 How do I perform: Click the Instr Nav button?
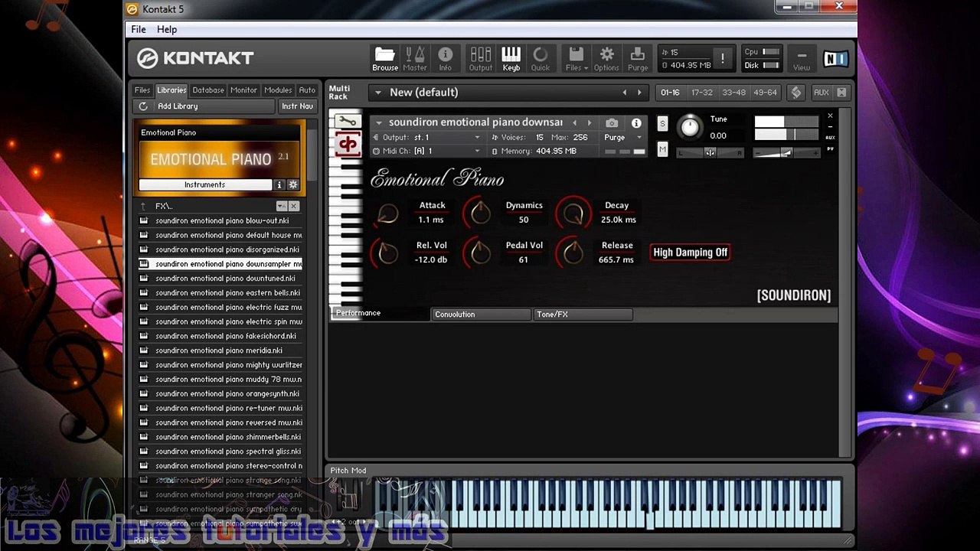click(x=297, y=106)
